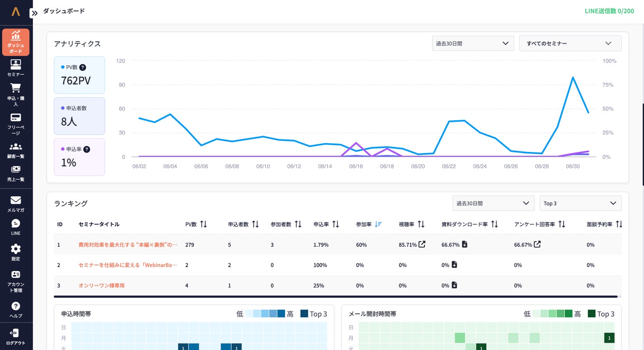Viewport: 644px width, 350px height.
Task: Open the Top 3 ranking dropdown
Action: [x=580, y=203]
